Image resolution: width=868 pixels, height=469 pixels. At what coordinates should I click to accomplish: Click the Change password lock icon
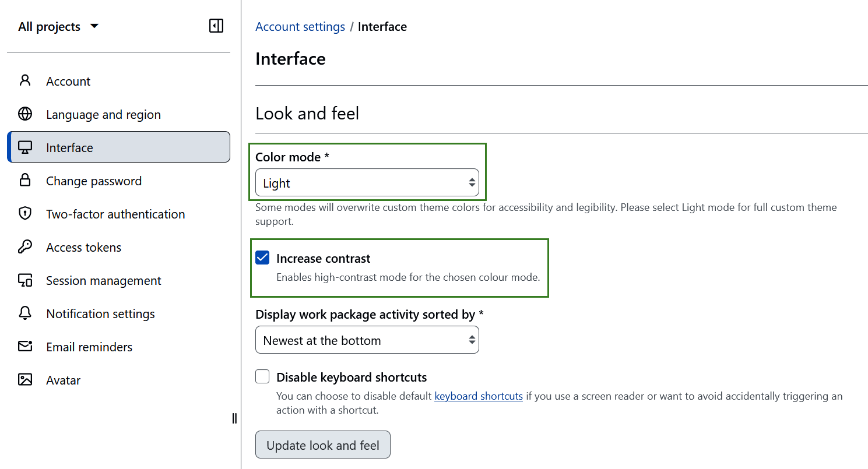click(x=25, y=181)
